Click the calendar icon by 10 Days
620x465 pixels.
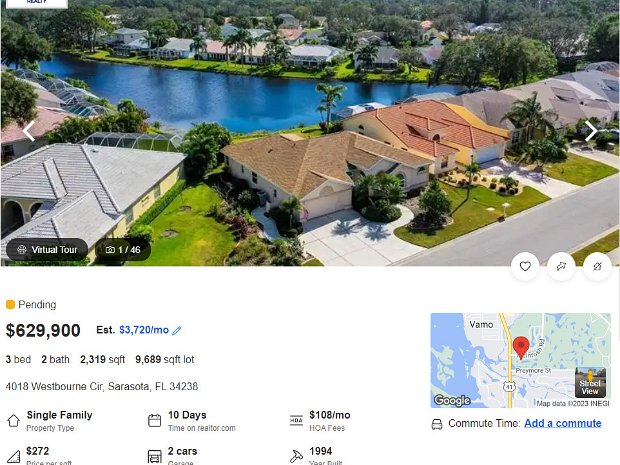(154, 420)
